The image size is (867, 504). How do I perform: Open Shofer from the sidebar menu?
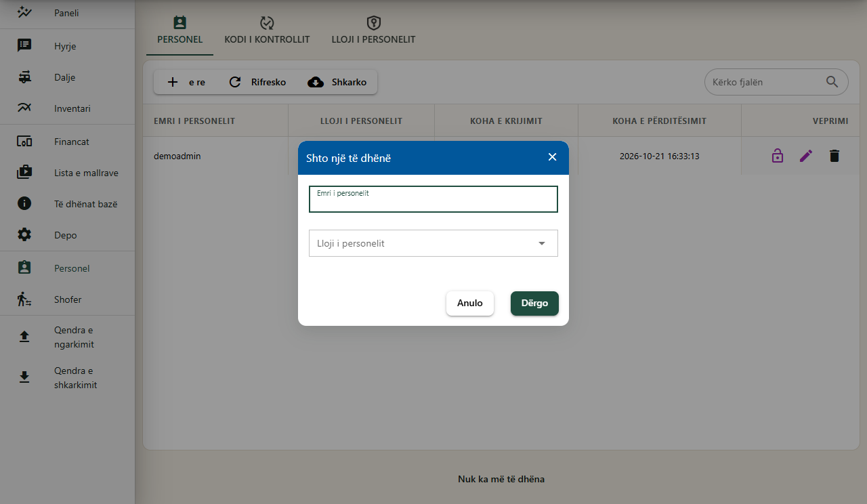pyautogui.click(x=68, y=299)
